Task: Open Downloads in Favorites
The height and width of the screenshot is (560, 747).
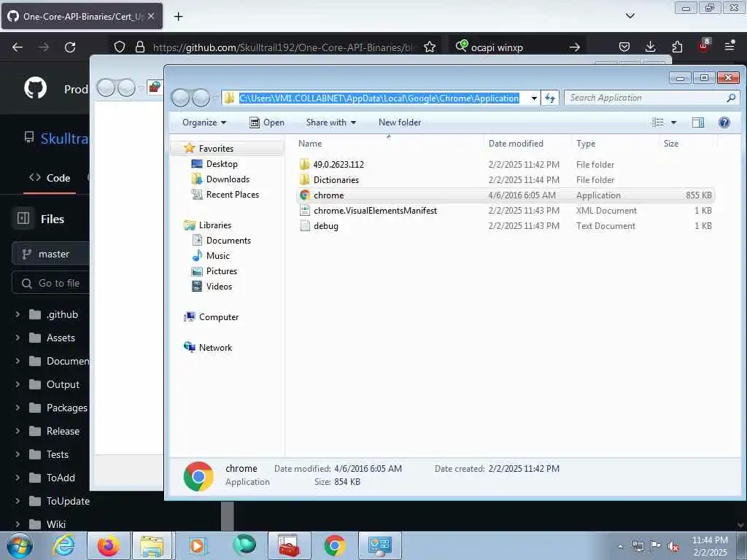Action: coord(220,179)
